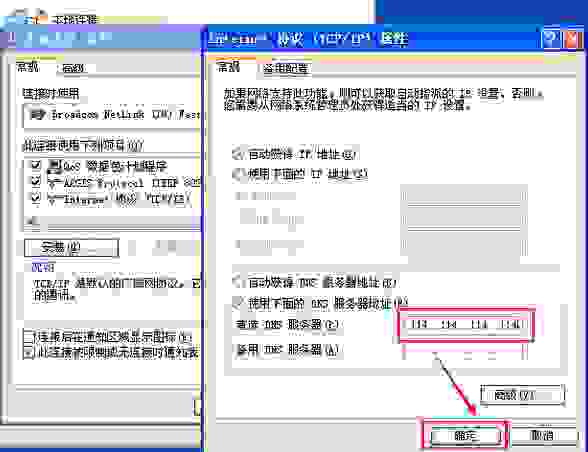
Task: Open 高级 settings button in TCP/IP dialog
Action: (x=522, y=395)
